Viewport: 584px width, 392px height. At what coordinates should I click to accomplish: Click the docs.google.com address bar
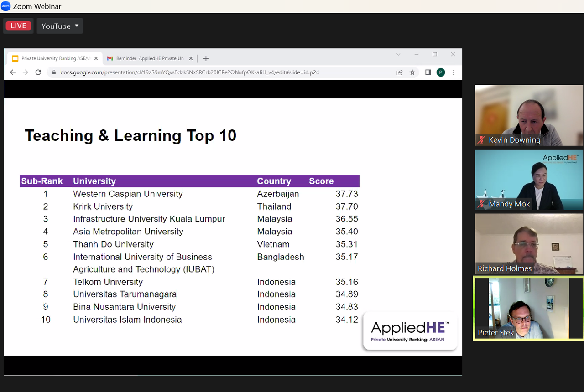click(219, 72)
